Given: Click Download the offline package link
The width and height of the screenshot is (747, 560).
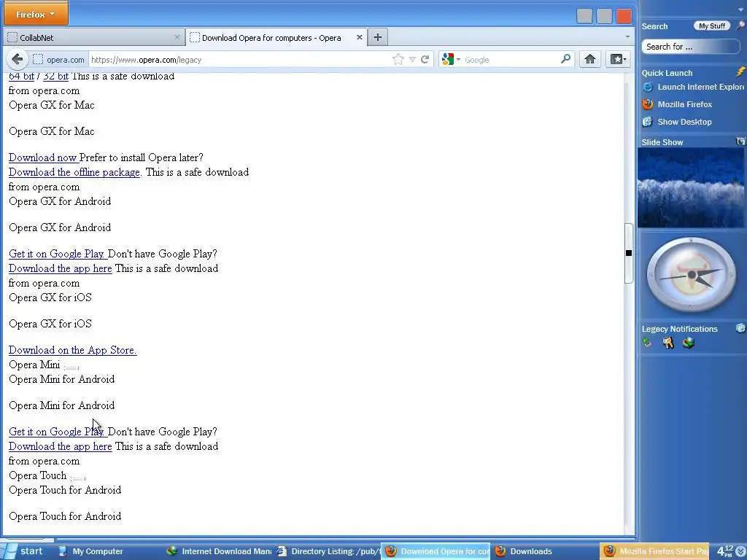Looking at the screenshot, I should pos(74,172).
